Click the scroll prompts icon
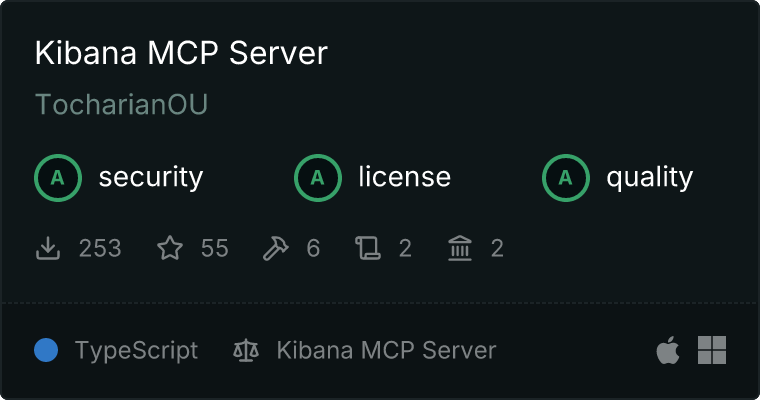 tap(368, 248)
